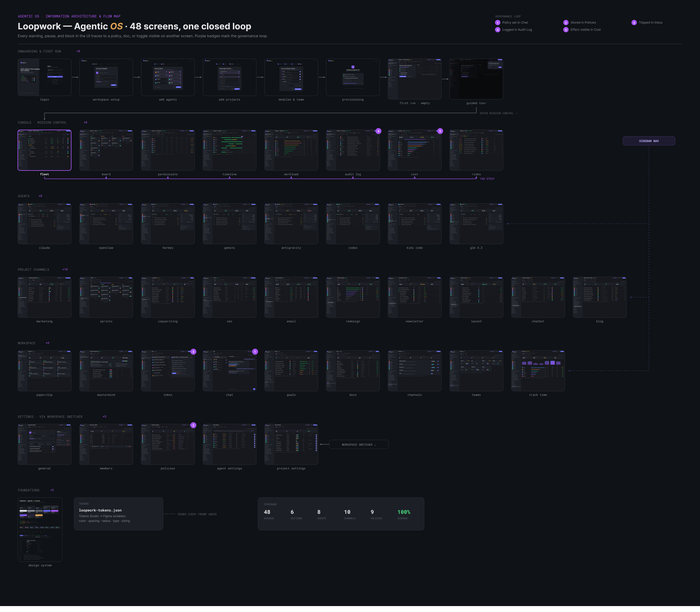Click the ENTER MISSION CONTROL label
Viewport: 700px width, 612px height.
[x=498, y=113]
